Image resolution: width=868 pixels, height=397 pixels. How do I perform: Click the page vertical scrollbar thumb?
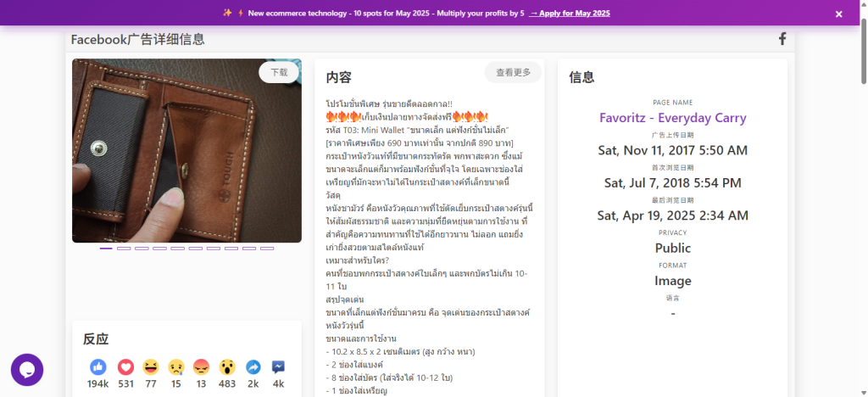(864, 51)
